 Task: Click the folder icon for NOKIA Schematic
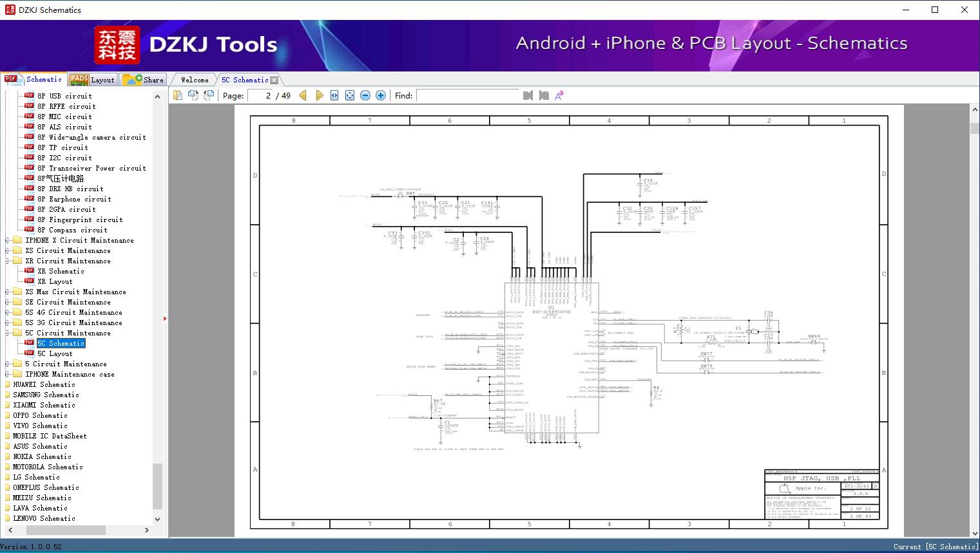click(8, 456)
